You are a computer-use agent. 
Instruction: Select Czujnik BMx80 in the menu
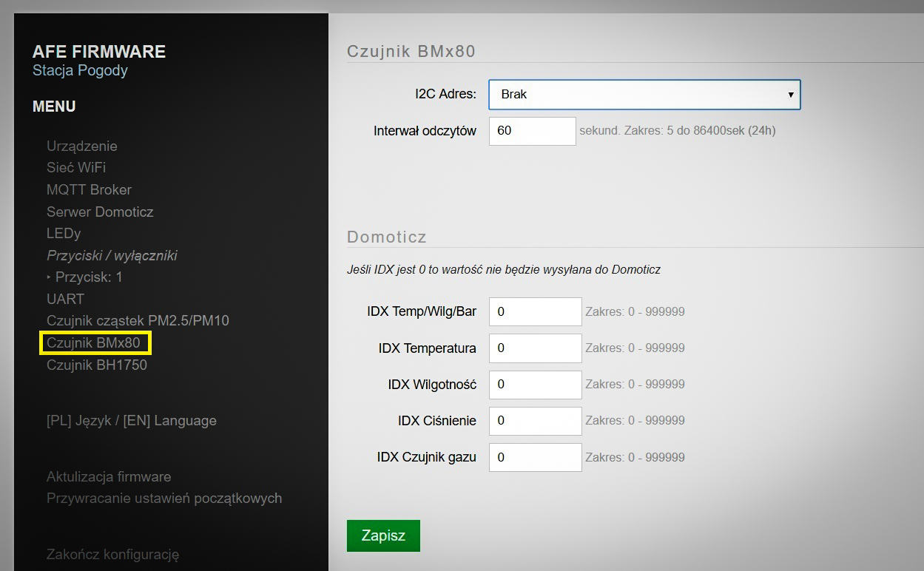pyautogui.click(x=93, y=342)
